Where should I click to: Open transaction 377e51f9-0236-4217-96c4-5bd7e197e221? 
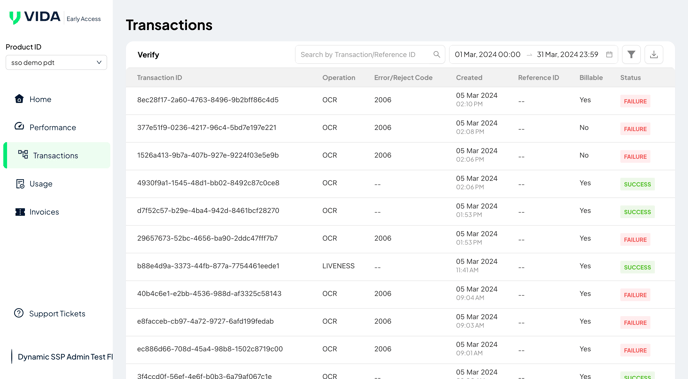(x=207, y=128)
